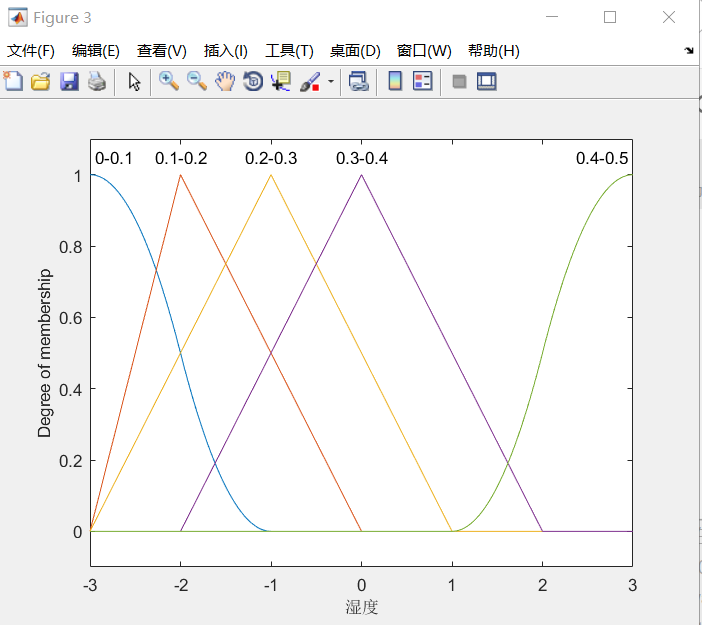The width and height of the screenshot is (702, 625).
Task: Select the Pan hand tool
Action: [x=225, y=81]
